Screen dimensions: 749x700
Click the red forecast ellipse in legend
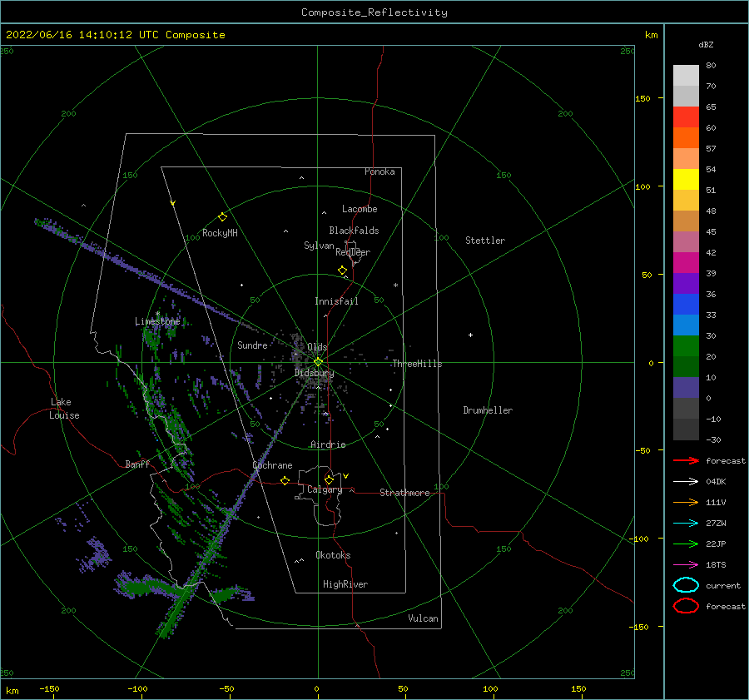[x=687, y=606]
